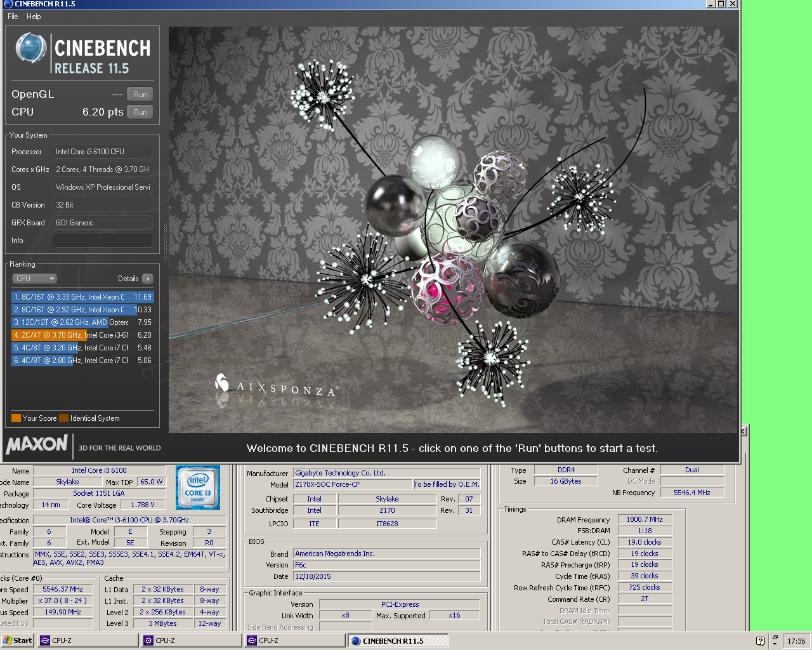Click the small X button right of Cinebench
812x650 pixels.
pos(744,432)
